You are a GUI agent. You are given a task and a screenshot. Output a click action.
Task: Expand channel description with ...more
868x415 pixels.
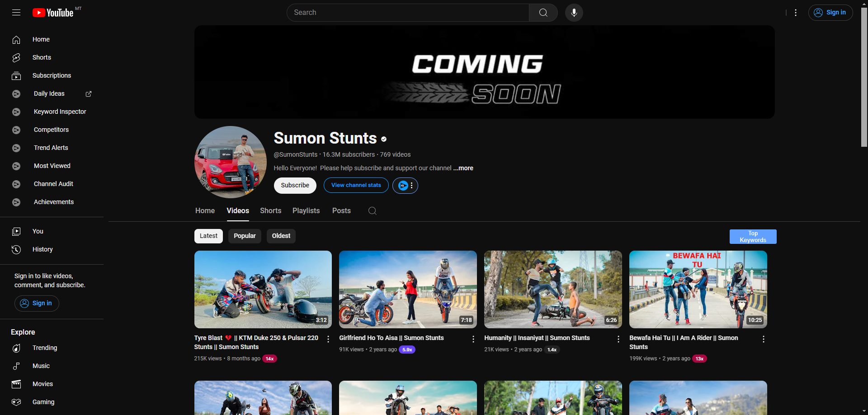463,168
